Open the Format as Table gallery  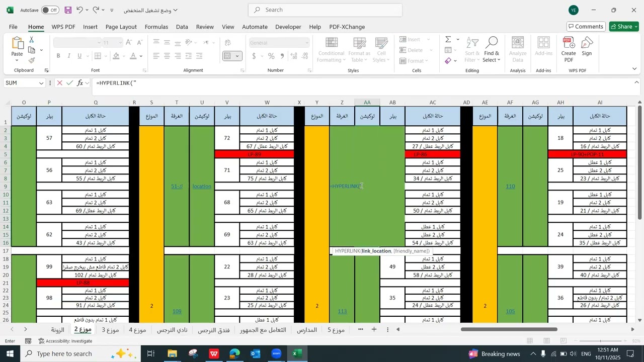tap(359, 50)
